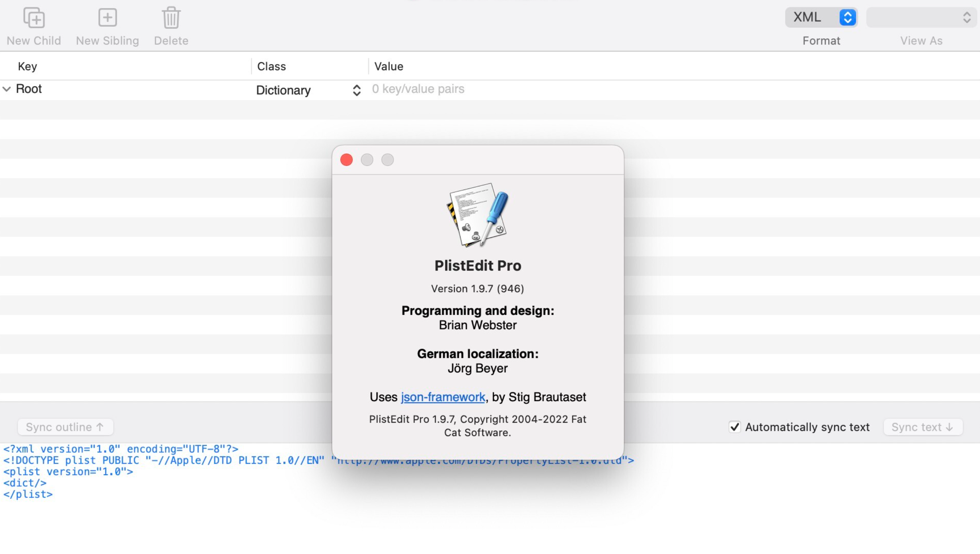Screen dimensions: 980x554
Task: Open the XML Format dropdown
Action: pos(821,17)
